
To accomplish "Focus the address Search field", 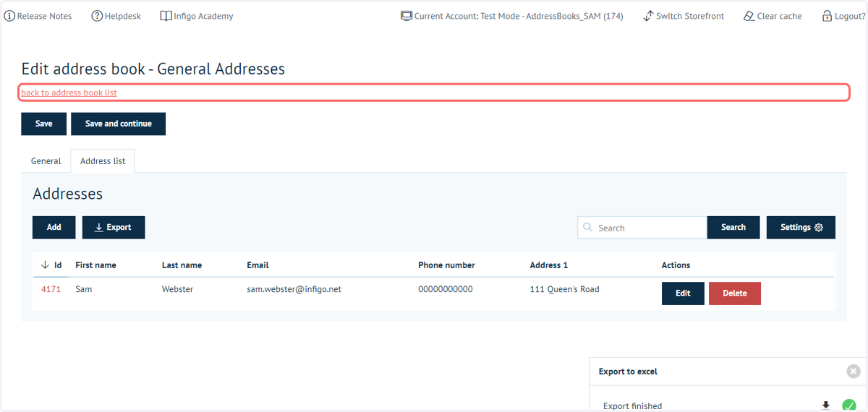I will pos(642,228).
